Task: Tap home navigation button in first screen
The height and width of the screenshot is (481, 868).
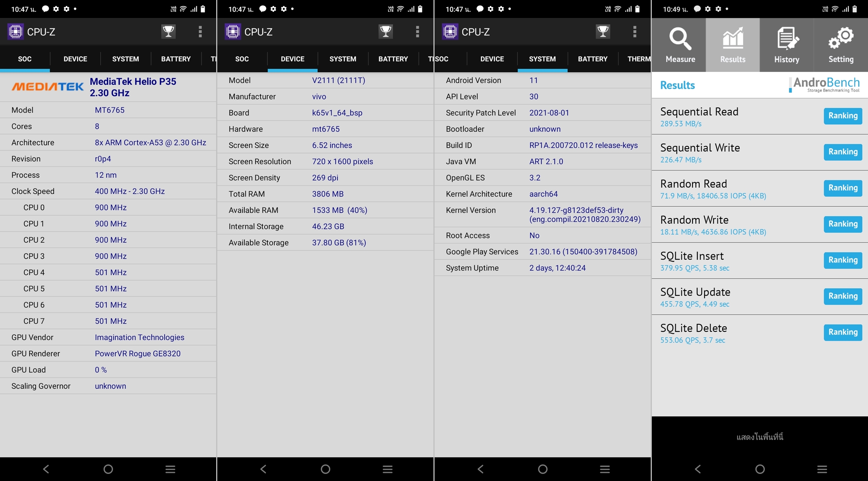Action: click(108, 469)
